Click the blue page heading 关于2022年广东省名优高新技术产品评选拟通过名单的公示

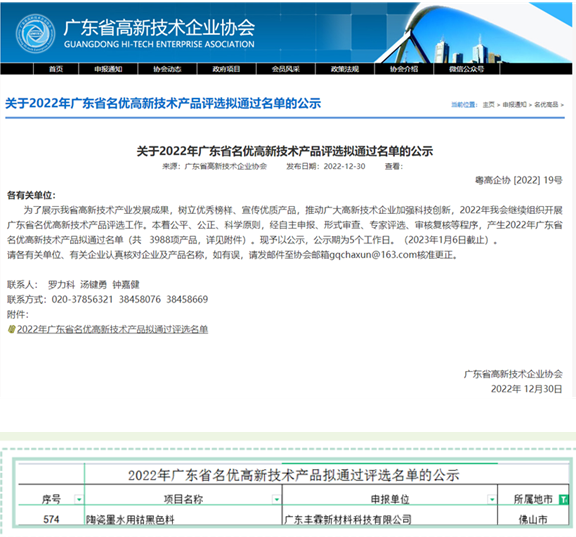163,104
